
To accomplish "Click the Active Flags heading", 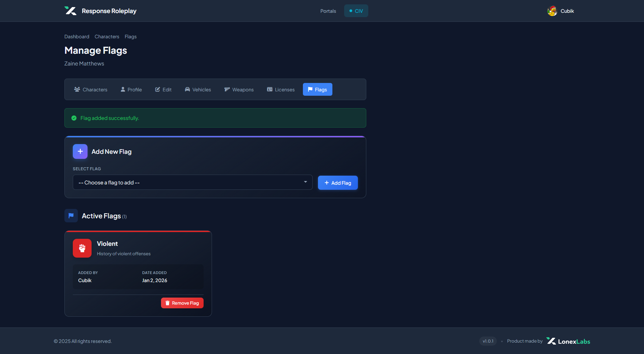I will [101, 216].
